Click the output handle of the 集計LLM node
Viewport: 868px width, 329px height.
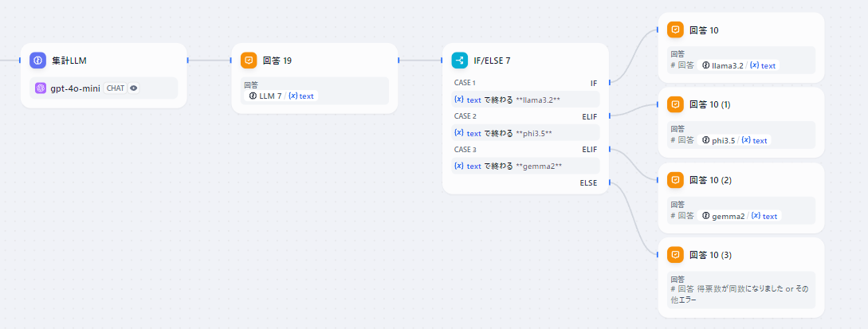tap(187, 61)
